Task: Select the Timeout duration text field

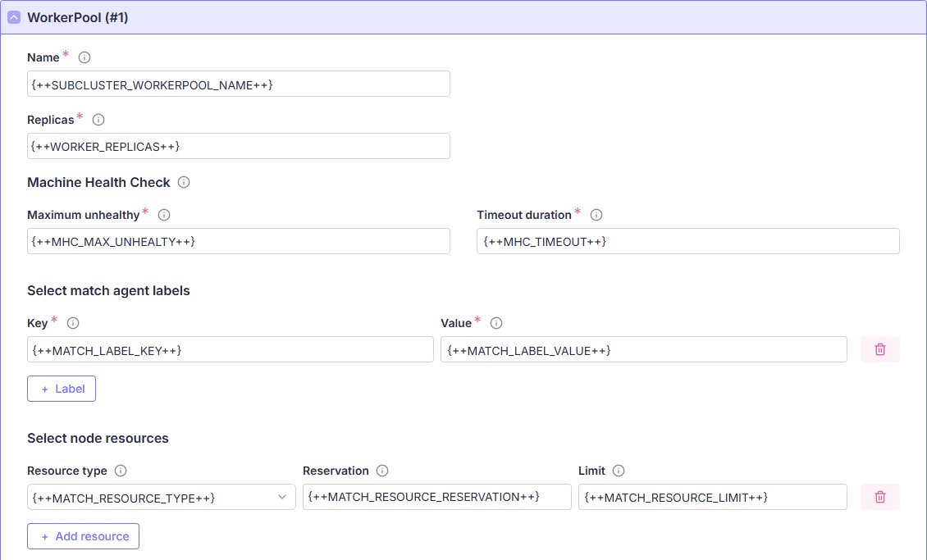Action: pyautogui.click(x=687, y=241)
